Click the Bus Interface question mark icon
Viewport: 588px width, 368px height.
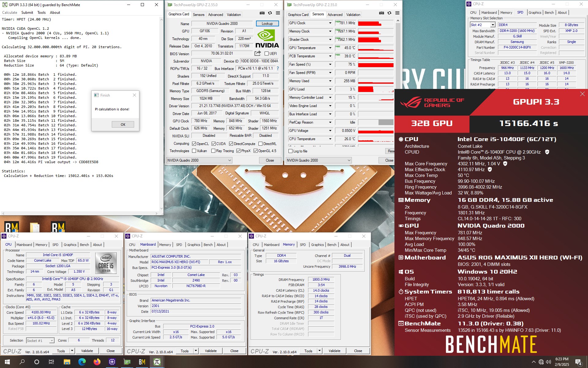(278, 68)
